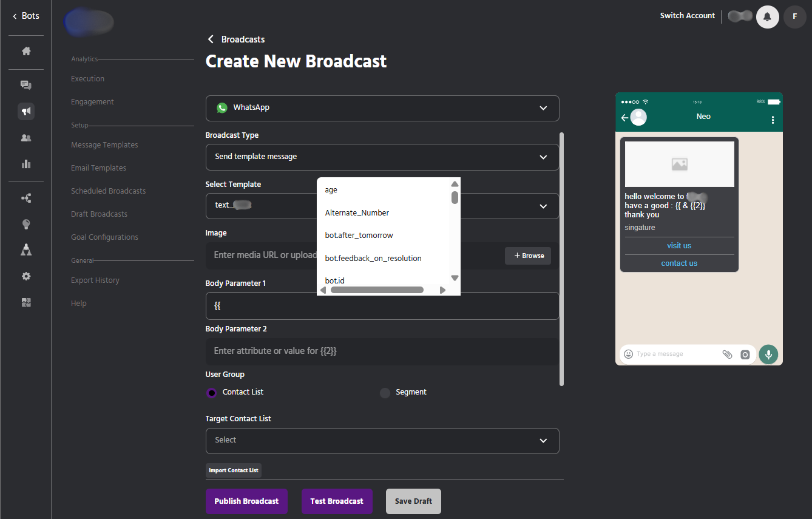Viewport: 812px width, 519px height.
Task: Open Message Templates in the side menu
Action: [x=104, y=145]
